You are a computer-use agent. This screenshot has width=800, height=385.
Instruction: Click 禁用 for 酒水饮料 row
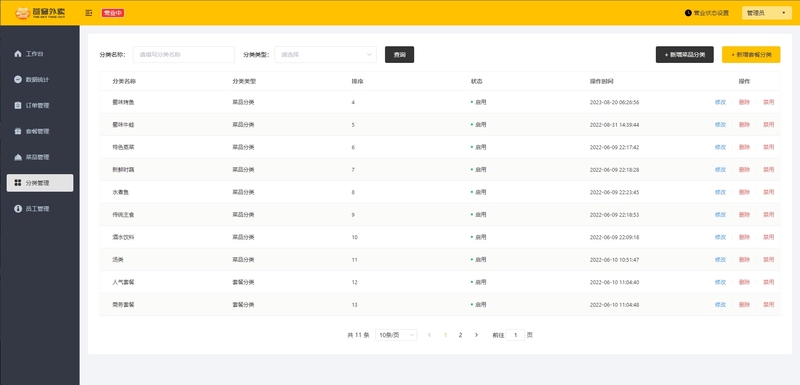(768, 237)
